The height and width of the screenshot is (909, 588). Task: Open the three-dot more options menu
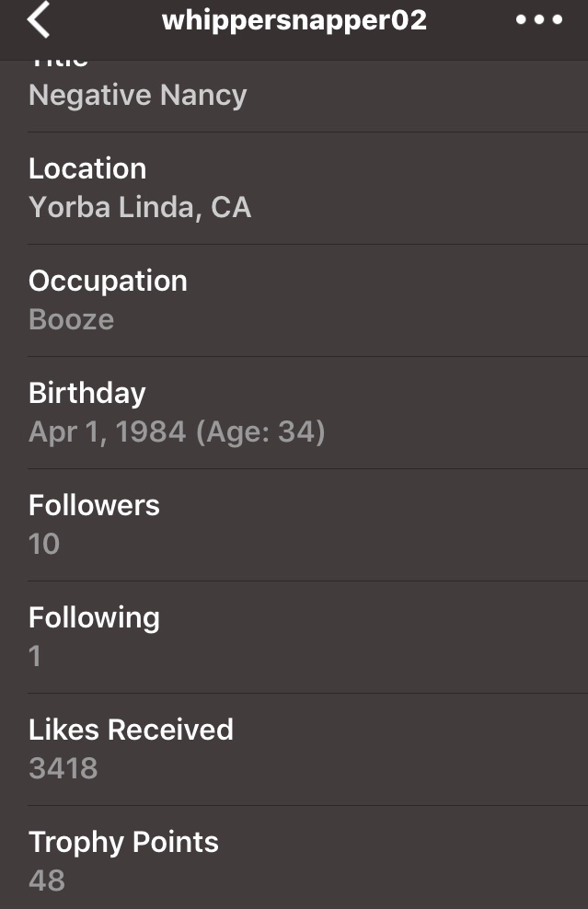point(539,20)
